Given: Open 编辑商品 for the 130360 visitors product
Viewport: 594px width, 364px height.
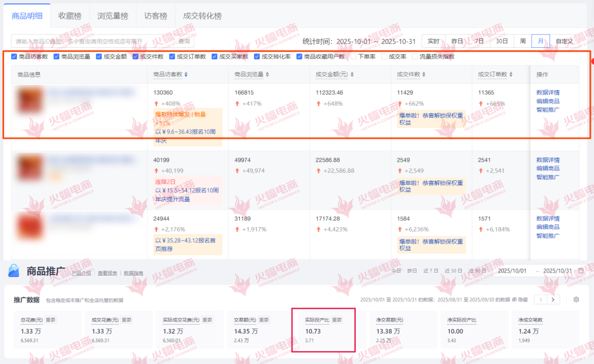Looking at the screenshot, I should click(x=548, y=101).
